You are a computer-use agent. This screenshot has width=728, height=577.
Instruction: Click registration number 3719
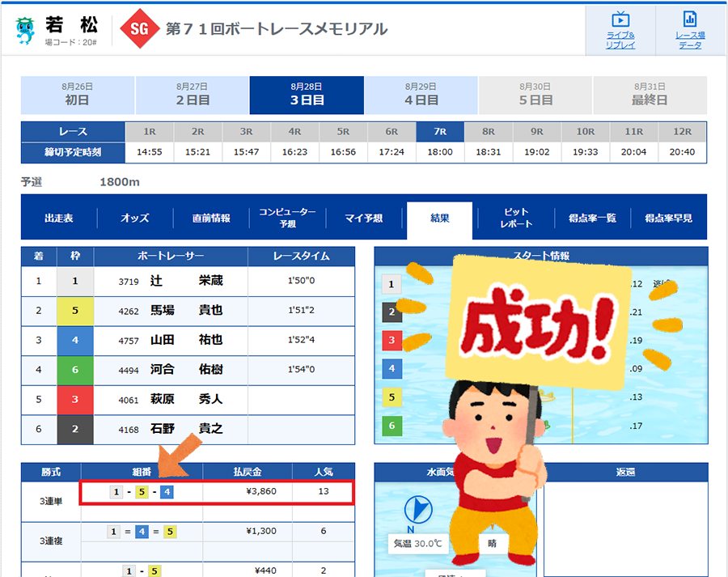coord(129,282)
